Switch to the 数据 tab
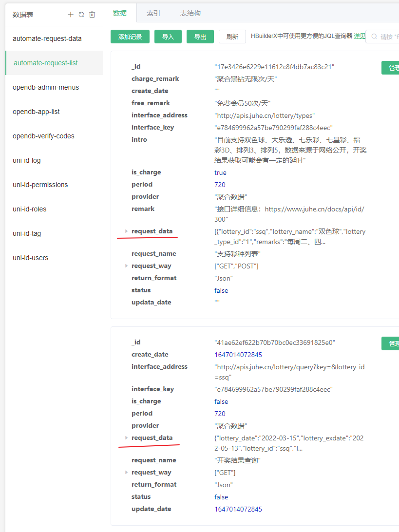Viewport: 399px width, 532px height. tap(120, 13)
